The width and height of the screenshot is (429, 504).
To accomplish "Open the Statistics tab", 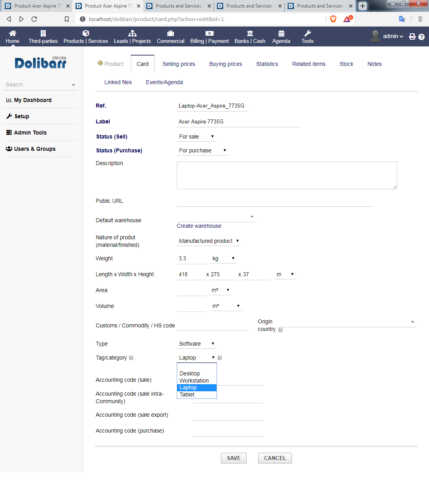I will point(267,64).
